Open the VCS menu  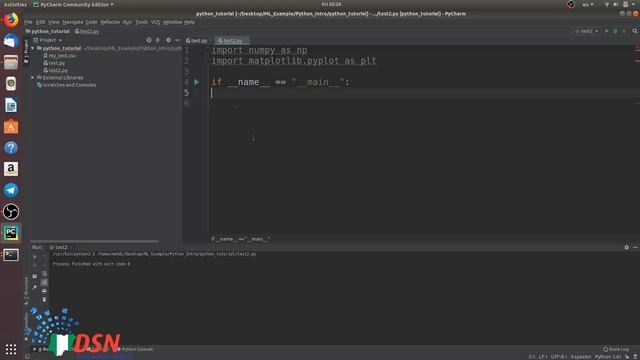[x=155, y=22]
